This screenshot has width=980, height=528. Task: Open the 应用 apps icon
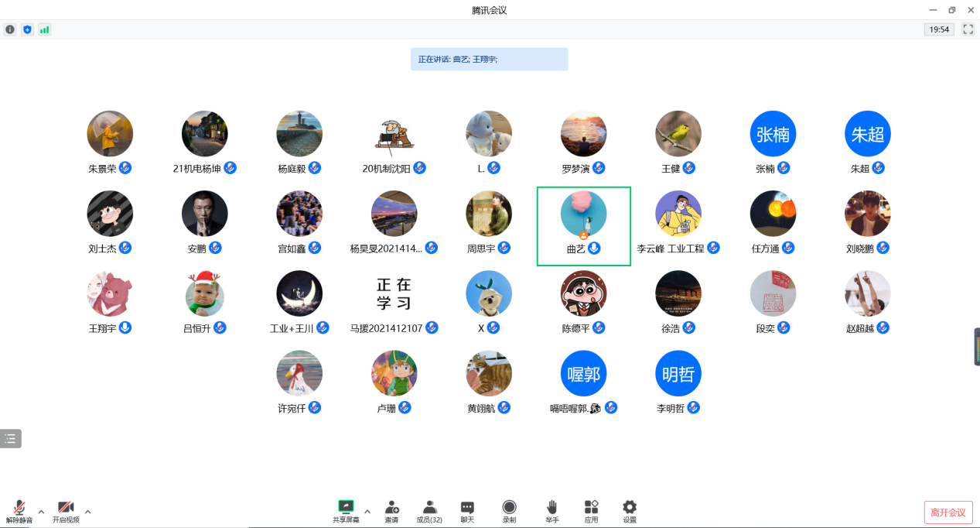pyautogui.click(x=591, y=509)
